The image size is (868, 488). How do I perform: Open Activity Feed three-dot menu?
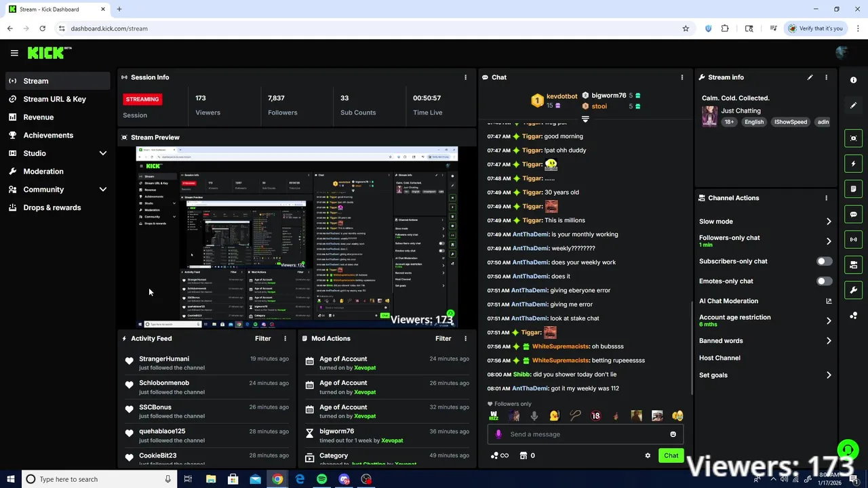coord(285,338)
